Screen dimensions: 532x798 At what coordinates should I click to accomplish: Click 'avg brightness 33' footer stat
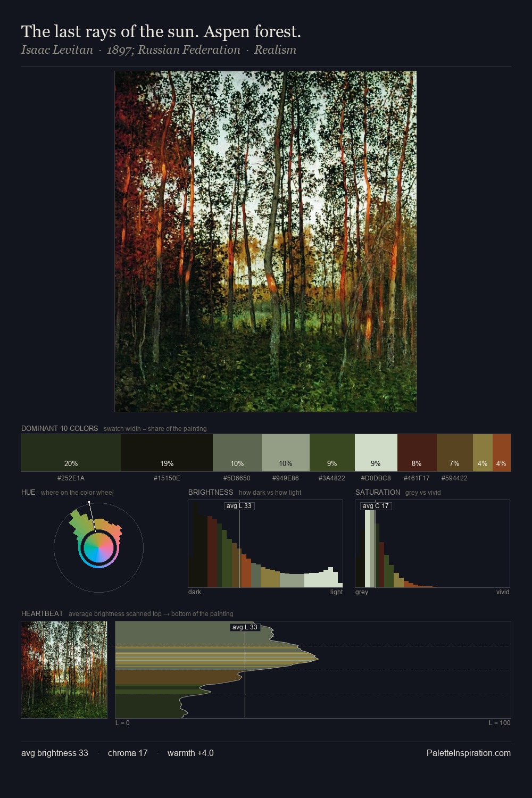[55, 753]
